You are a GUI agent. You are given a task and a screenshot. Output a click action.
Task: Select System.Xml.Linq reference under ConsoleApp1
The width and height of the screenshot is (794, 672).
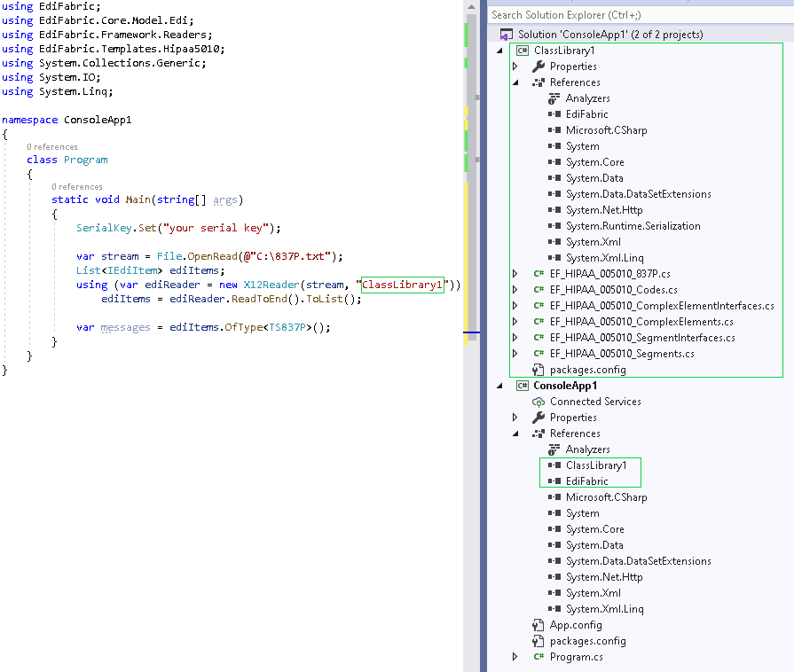(605, 609)
